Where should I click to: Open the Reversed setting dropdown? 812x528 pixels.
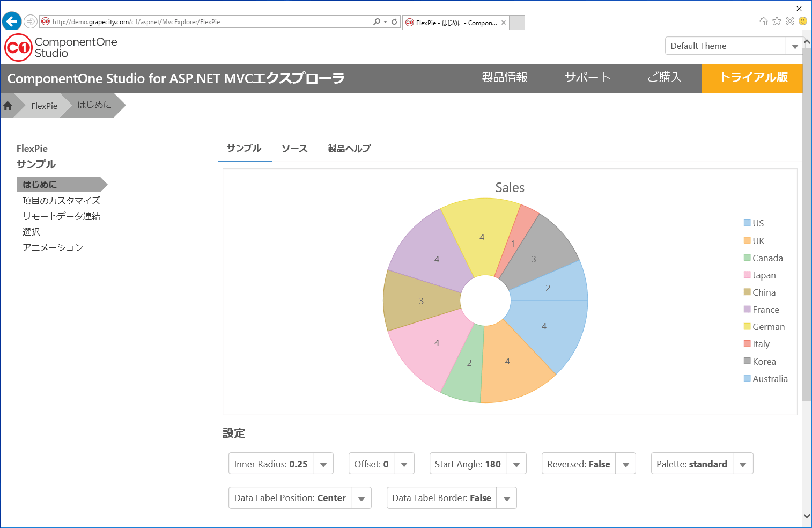click(625, 464)
